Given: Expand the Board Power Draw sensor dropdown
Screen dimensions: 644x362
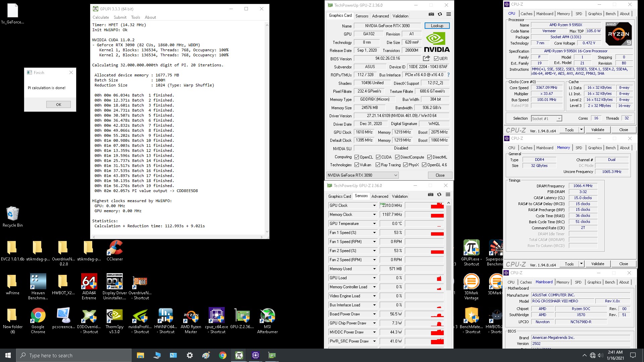Looking at the screenshot, I should click(374, 314).
